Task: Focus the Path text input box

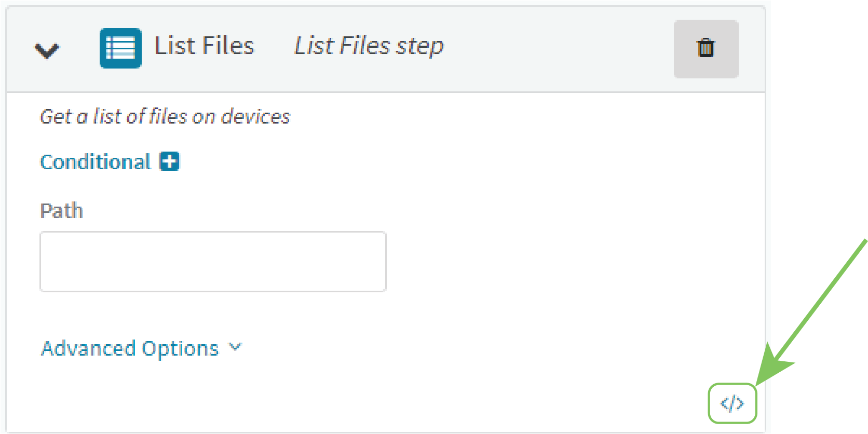Action: (x=213, y=262)
